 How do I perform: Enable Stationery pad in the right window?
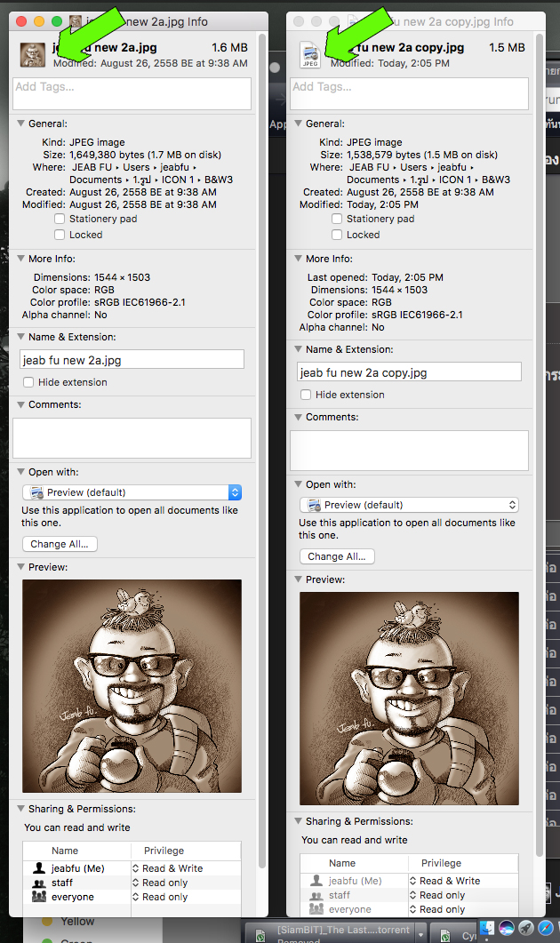(337, 219)
